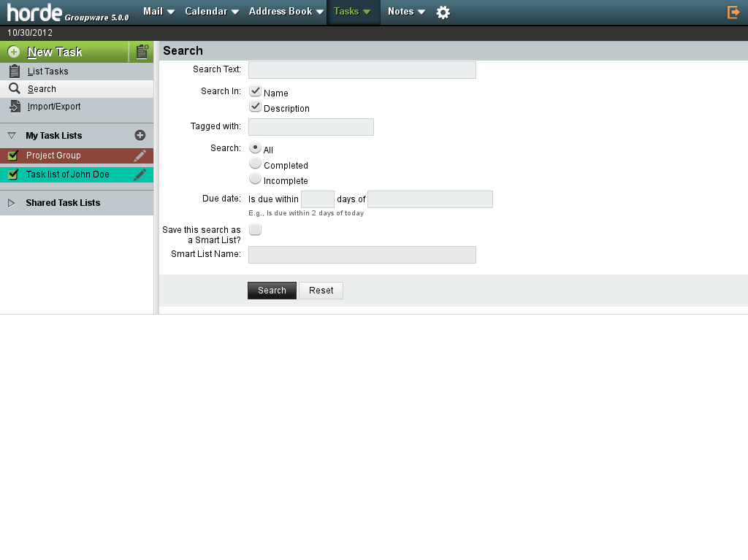
Task: Select the Project Group task list
Action: pos(53,156)
